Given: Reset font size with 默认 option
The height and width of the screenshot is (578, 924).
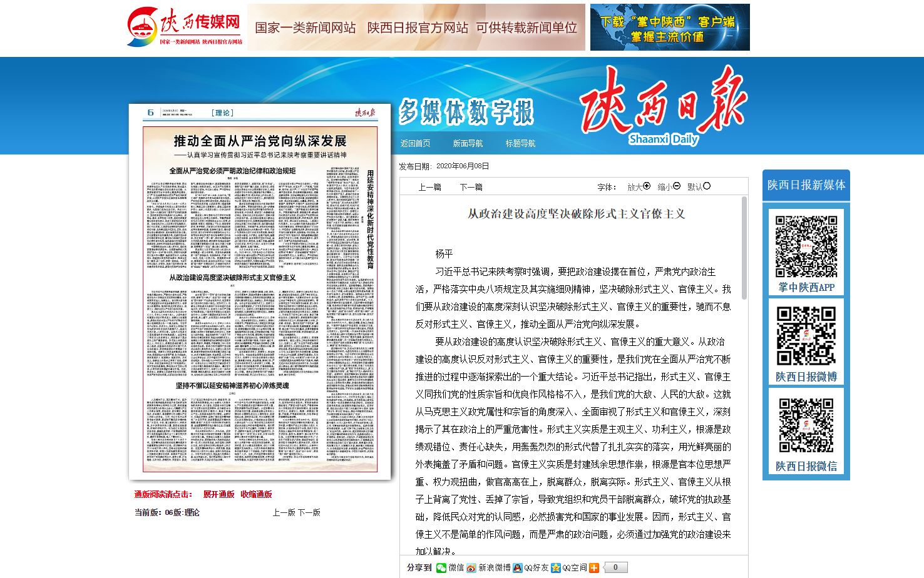Looking at the screenshot, I should (707, 186).
